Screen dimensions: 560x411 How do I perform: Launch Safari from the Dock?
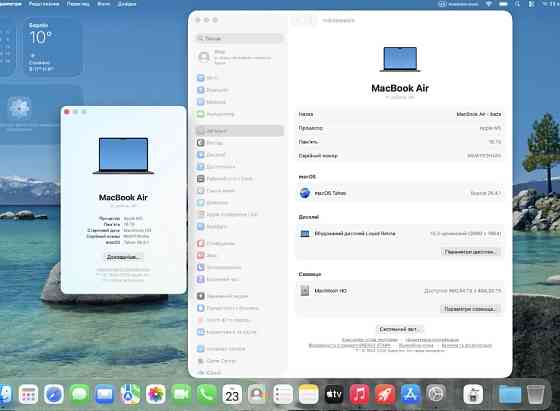click(54, 395)
